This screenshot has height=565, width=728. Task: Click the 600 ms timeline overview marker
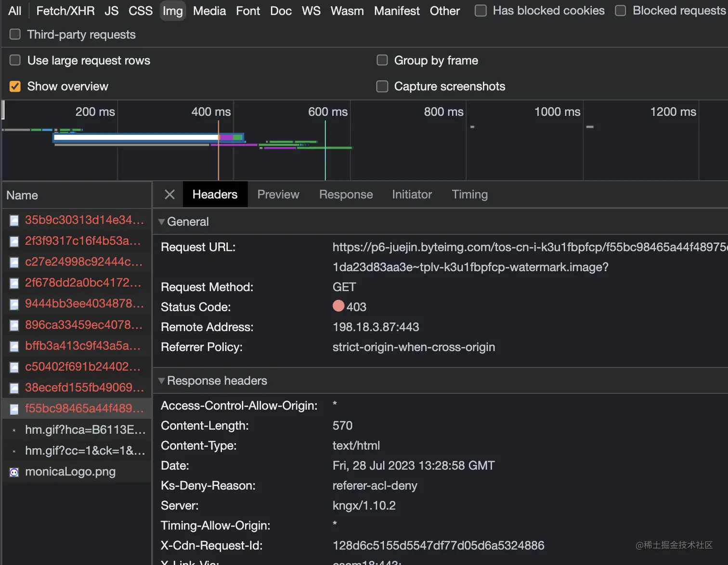click(x=327, y=112)
